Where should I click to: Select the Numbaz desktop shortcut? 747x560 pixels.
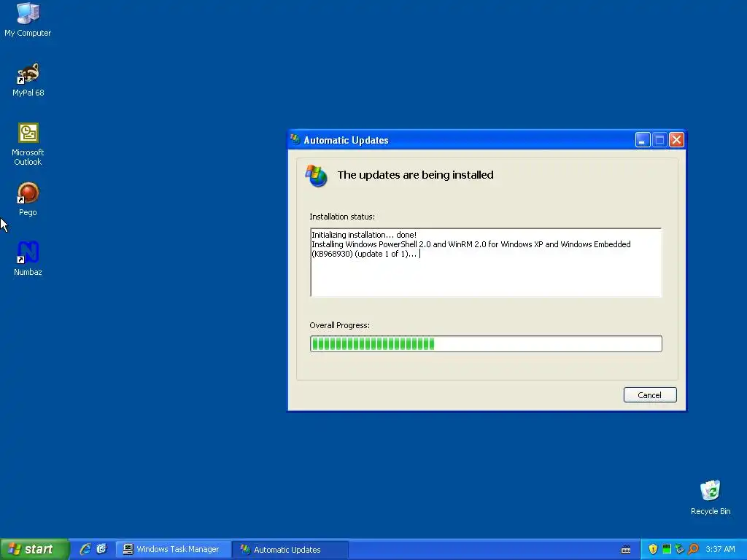click(28, 259)
